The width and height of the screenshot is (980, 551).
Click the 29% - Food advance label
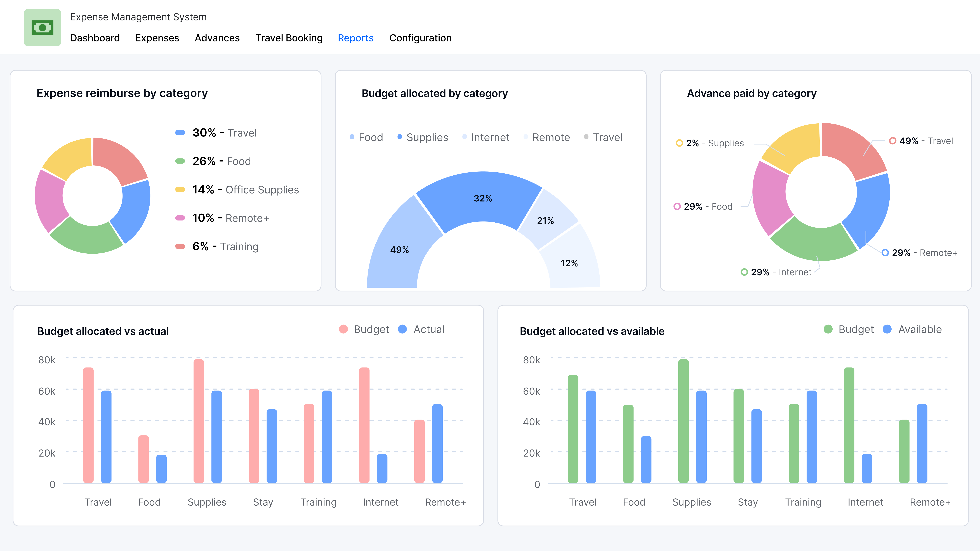703,207
